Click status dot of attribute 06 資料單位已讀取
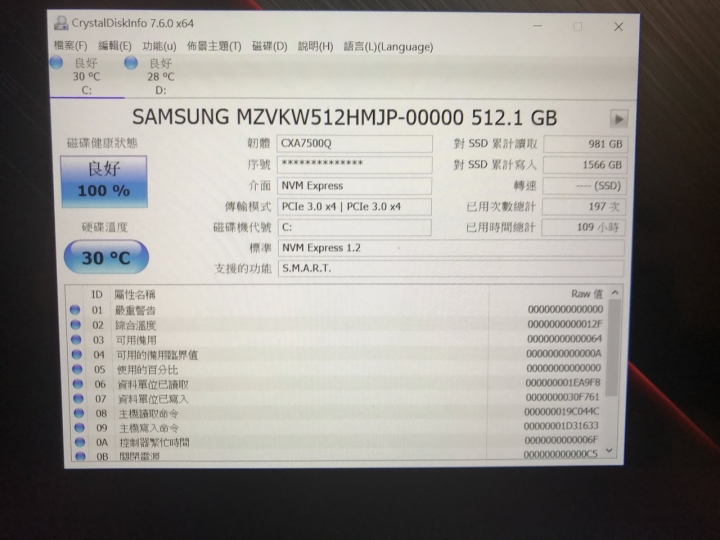This screenshot has width=720, height=540. pos(78,384)
